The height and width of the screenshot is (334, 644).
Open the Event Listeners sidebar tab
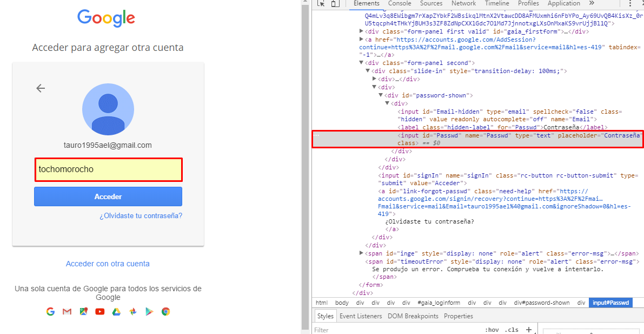tap(361, 316)
